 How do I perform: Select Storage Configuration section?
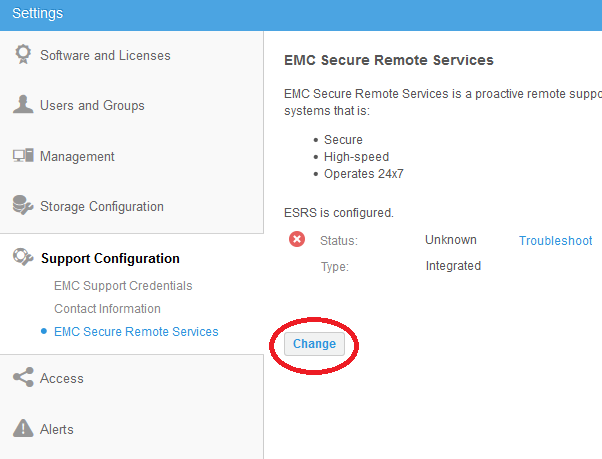tap(101, 206)
